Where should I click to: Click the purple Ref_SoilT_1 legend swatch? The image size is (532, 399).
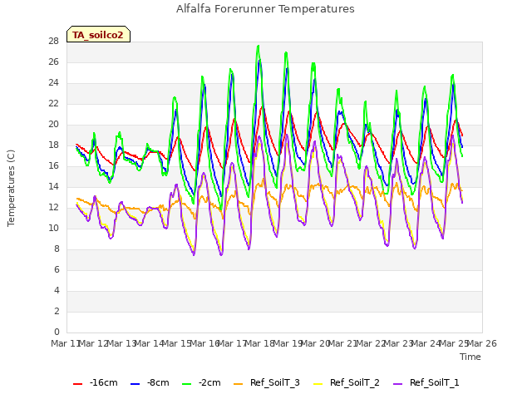397,384
